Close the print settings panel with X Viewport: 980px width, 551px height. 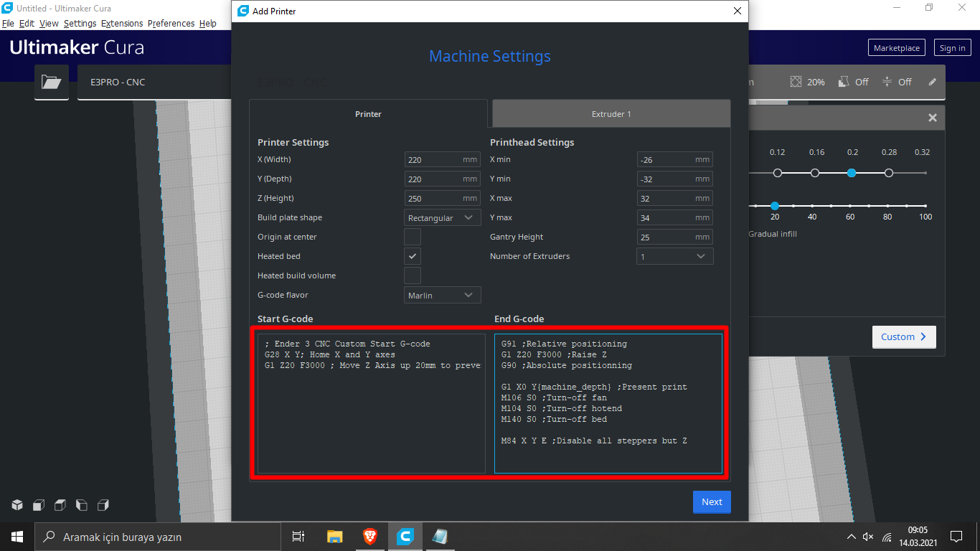tap(933, 118)
